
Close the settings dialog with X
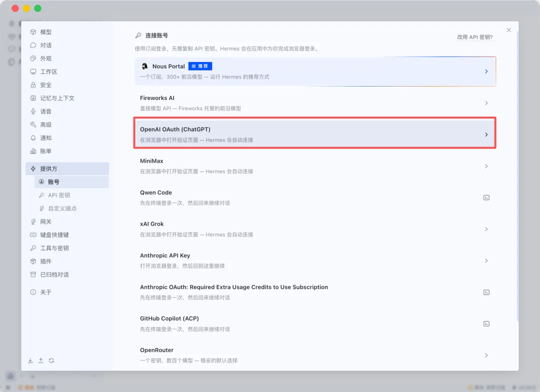(508, 30)
